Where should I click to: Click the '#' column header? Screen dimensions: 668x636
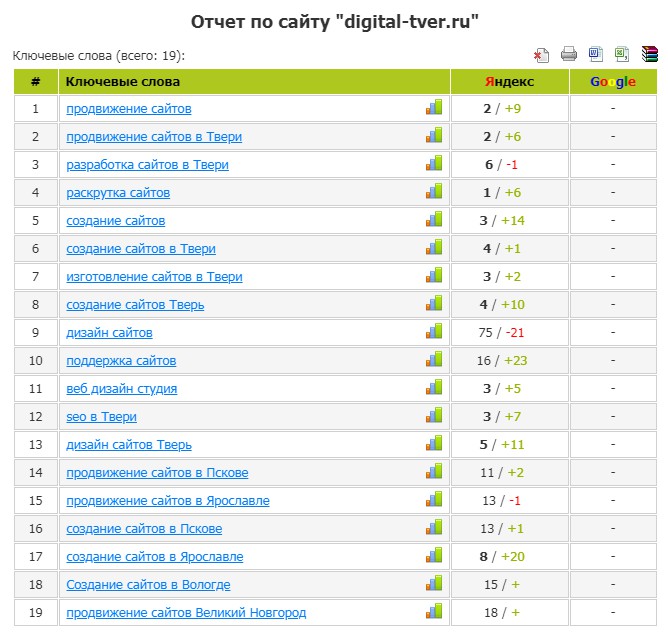click(36, 81)
